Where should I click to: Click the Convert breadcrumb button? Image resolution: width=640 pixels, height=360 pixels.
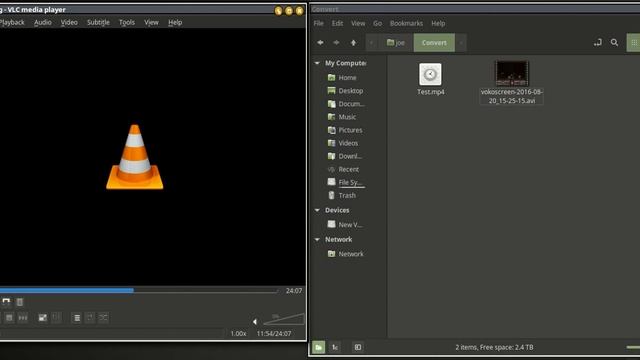tap(434, 43)
